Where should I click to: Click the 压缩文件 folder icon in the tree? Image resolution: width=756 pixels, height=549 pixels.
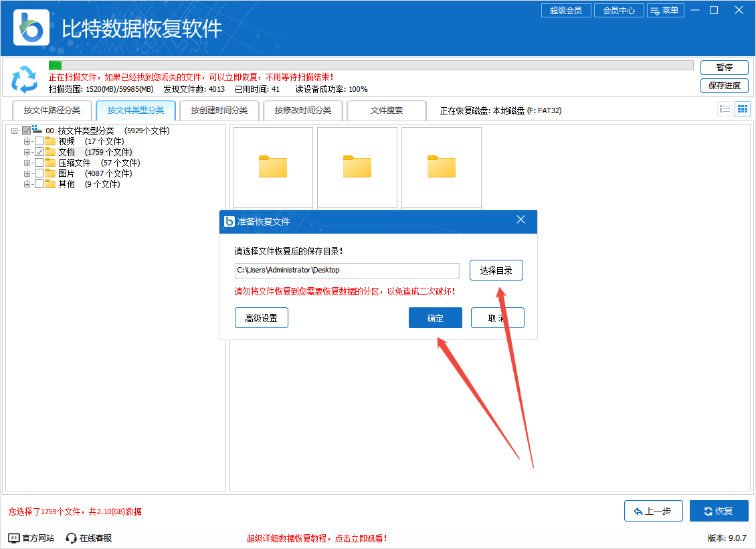[50, 163]
